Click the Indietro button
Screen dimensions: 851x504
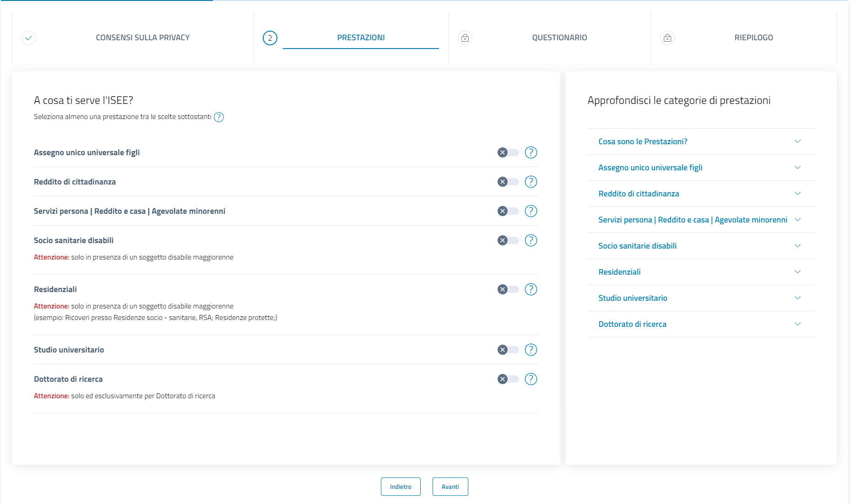[401, 487]
